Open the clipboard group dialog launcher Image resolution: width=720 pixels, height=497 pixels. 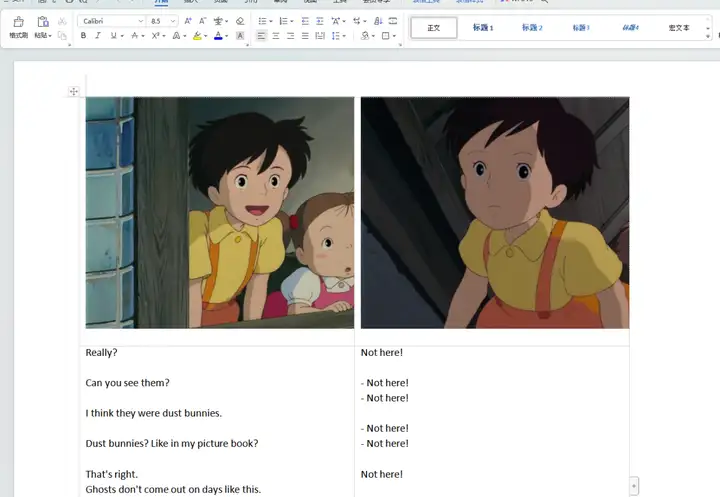point(69,45)
